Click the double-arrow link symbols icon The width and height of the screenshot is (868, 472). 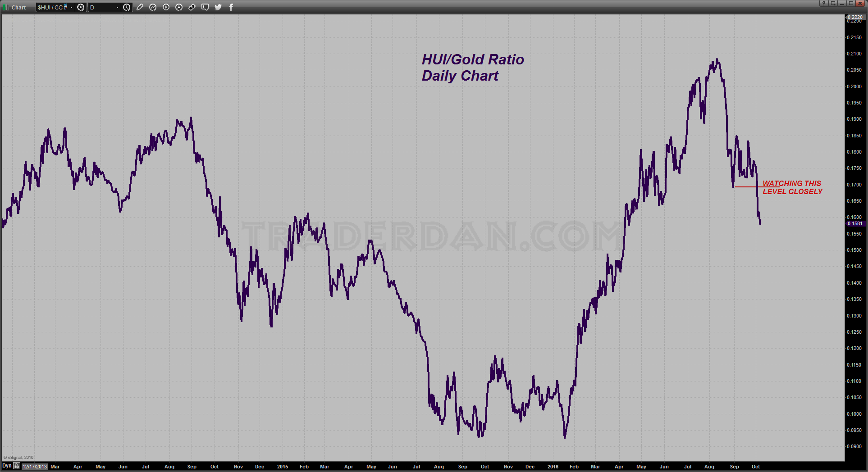[192, 7]
